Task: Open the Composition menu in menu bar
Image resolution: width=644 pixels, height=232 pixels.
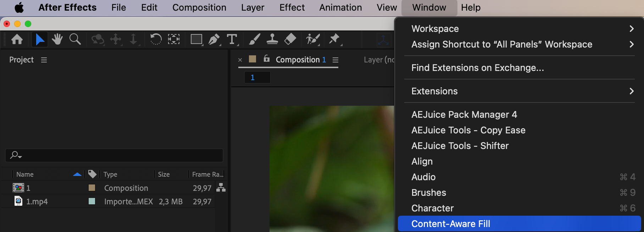Action: (x=199, y=7)
